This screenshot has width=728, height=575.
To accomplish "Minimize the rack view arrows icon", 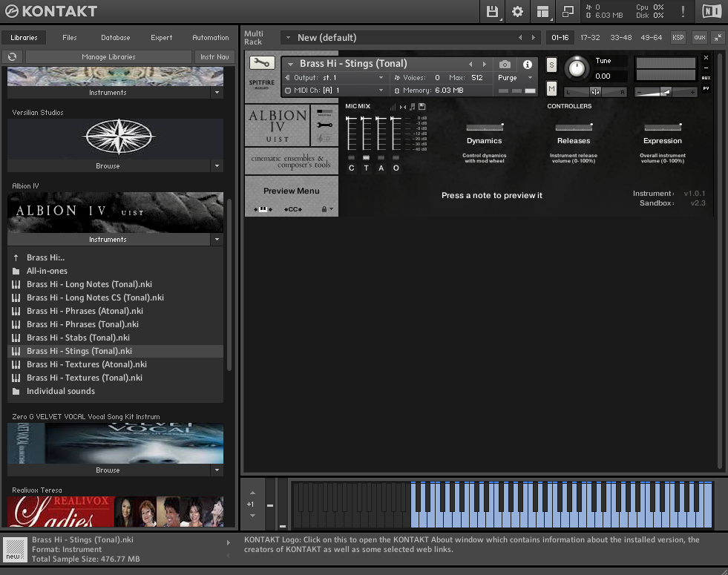I will tap(718, 38).
